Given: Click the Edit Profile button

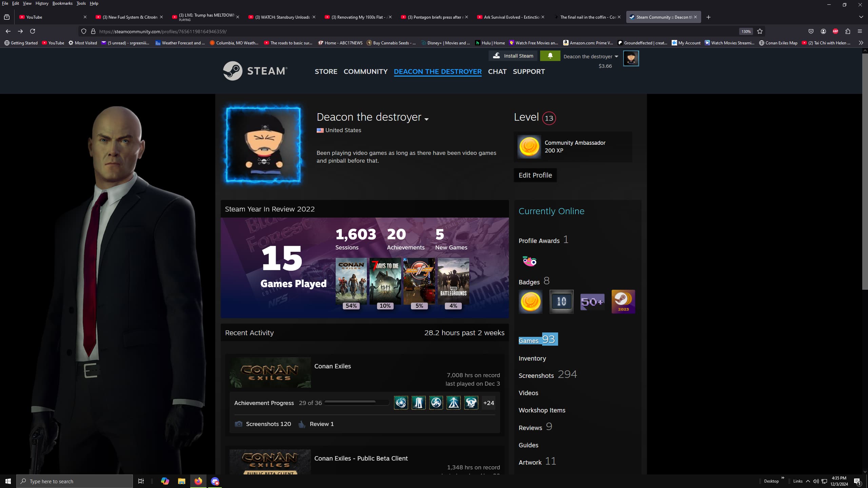Looking at the screenshot, I should (x=535, y=175).
